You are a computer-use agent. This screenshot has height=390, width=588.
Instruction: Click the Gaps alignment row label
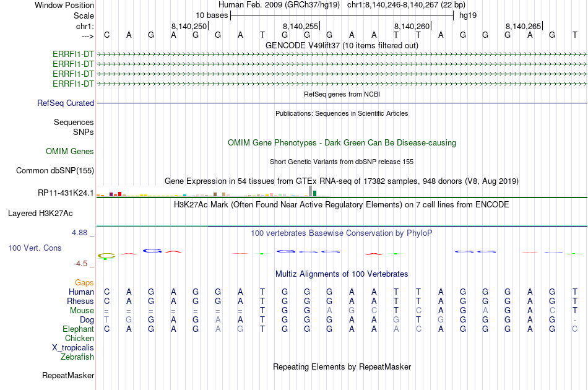[x=84, y=283]
